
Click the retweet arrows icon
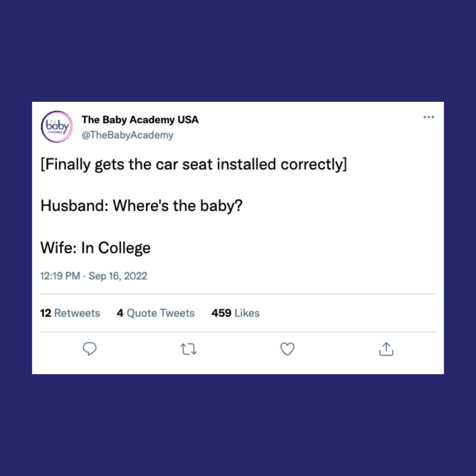(x=189, y=349)
